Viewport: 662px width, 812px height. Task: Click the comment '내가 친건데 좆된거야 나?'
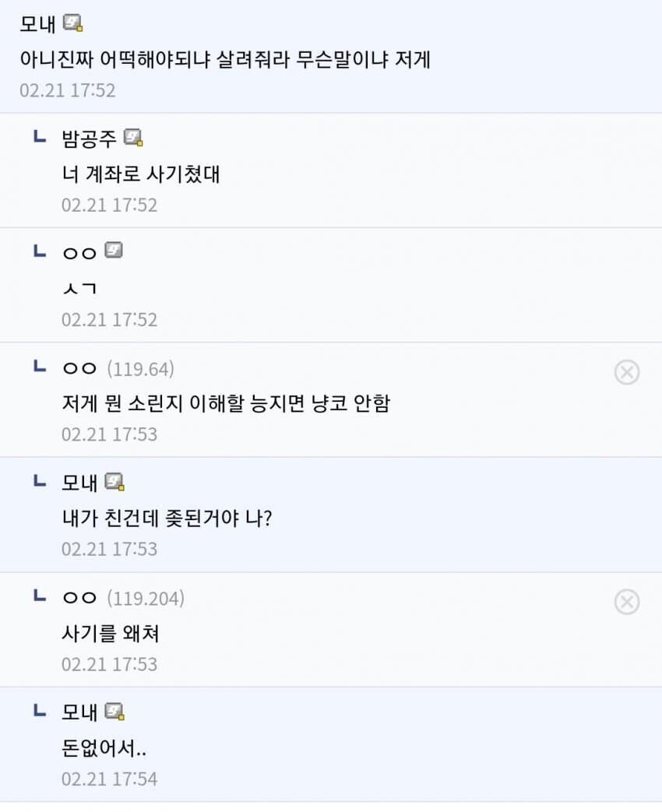pyautogui.click(x=166, y=518)
